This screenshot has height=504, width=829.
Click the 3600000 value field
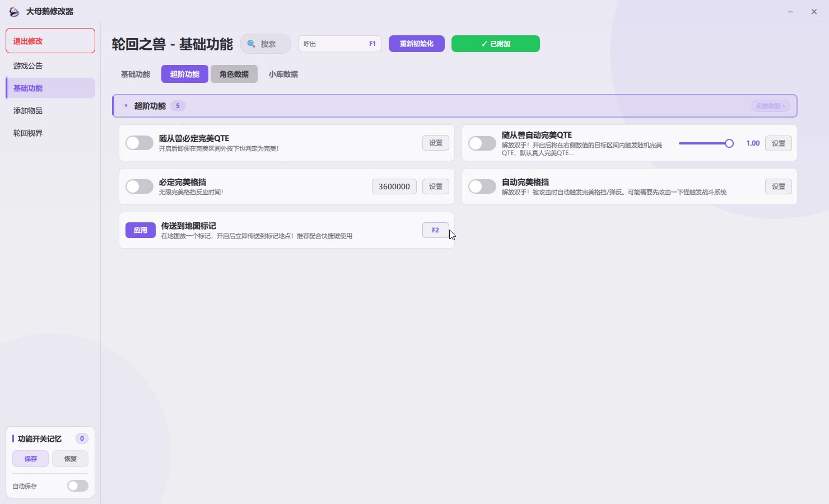(x=394, y=186)
